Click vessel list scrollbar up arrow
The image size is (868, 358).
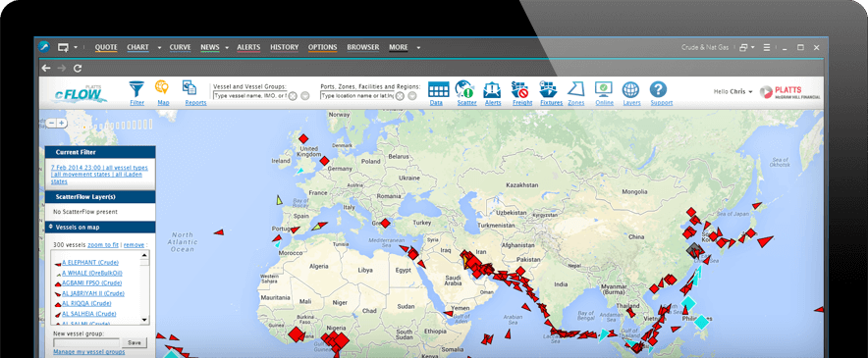(x=145, y=256)
